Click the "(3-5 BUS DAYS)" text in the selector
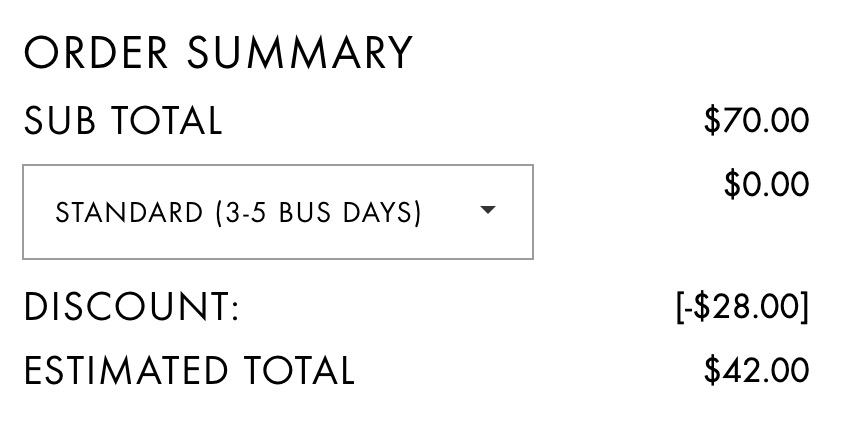852x428 pixels. [318, 213]
